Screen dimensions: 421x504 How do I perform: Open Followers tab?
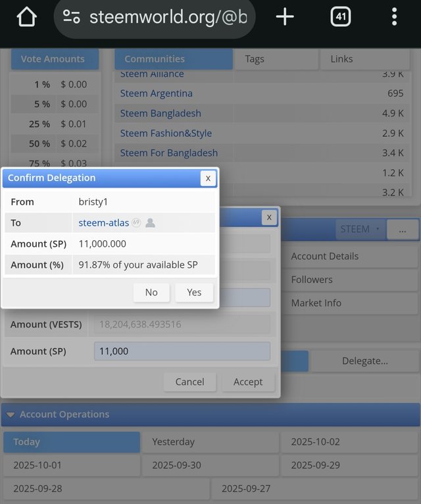[x=351, y=280]
